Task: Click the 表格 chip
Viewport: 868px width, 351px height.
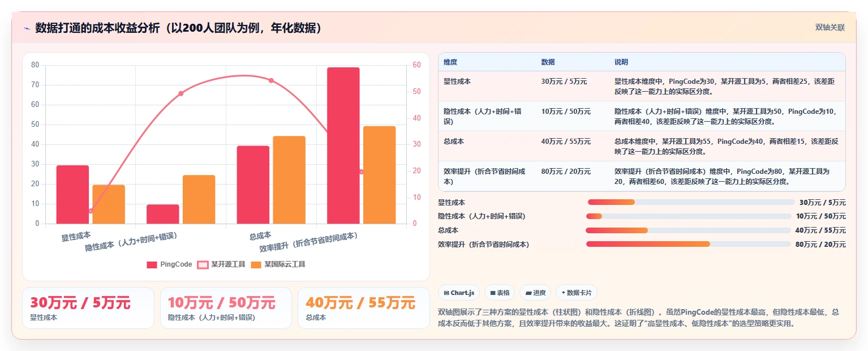Action: coord(500,293)
